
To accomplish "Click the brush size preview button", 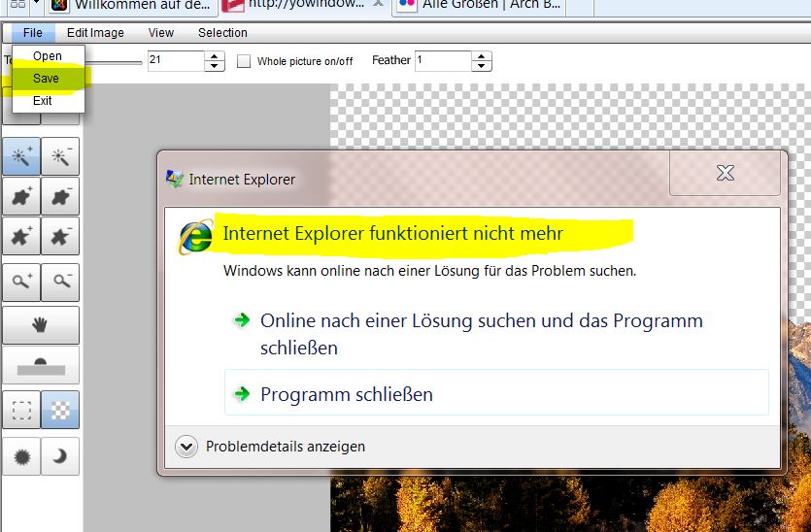I will (x=41, y=366).
